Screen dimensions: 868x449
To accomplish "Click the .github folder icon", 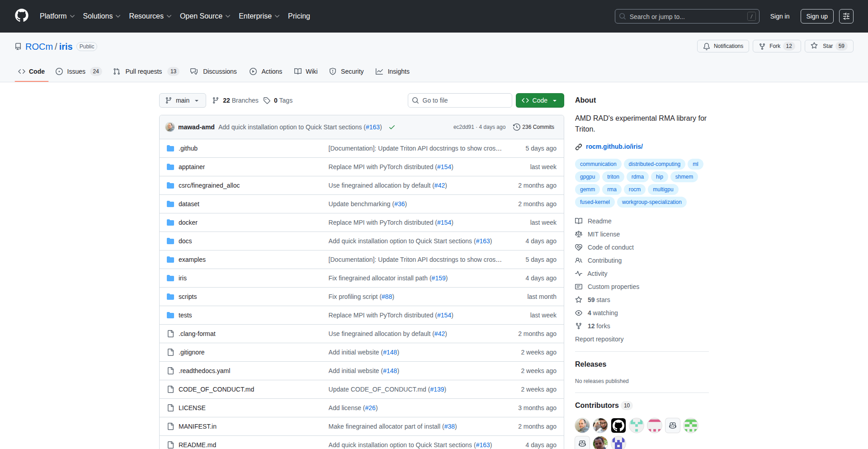I will (x=170, y=148).
